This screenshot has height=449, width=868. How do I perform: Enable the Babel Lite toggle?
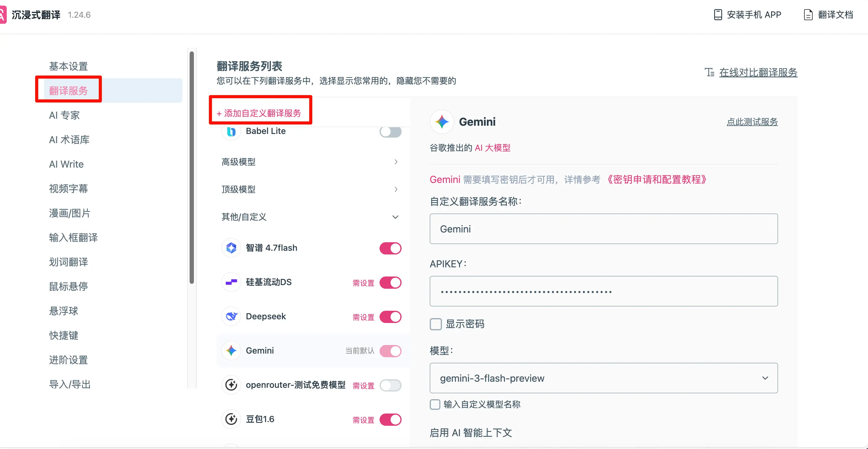390,132
